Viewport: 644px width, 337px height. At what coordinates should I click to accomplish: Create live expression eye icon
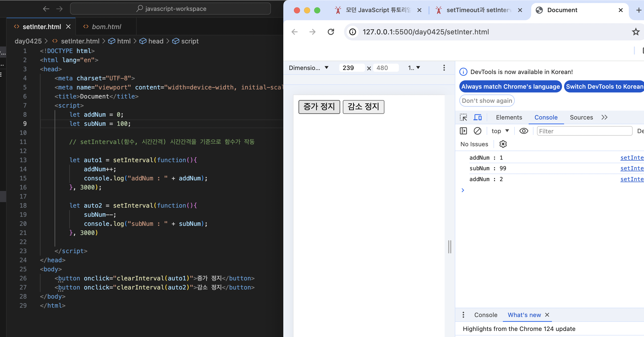click(x=524, y=131)
